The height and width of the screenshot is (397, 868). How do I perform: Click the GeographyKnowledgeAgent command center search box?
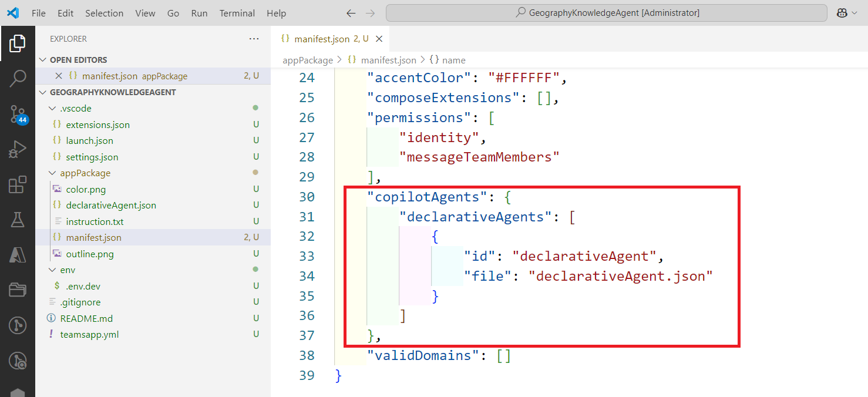(607, 13)
